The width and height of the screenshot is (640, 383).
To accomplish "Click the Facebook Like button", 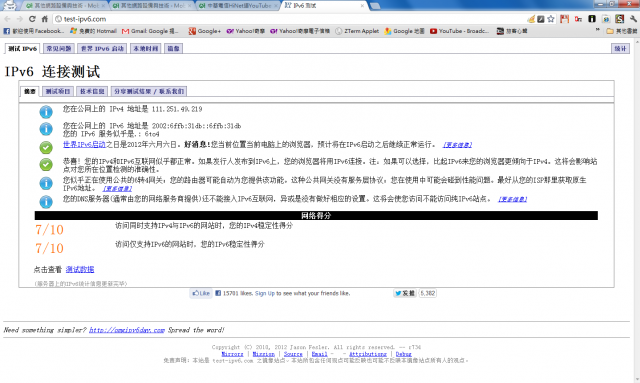I will tap(201, 293).
